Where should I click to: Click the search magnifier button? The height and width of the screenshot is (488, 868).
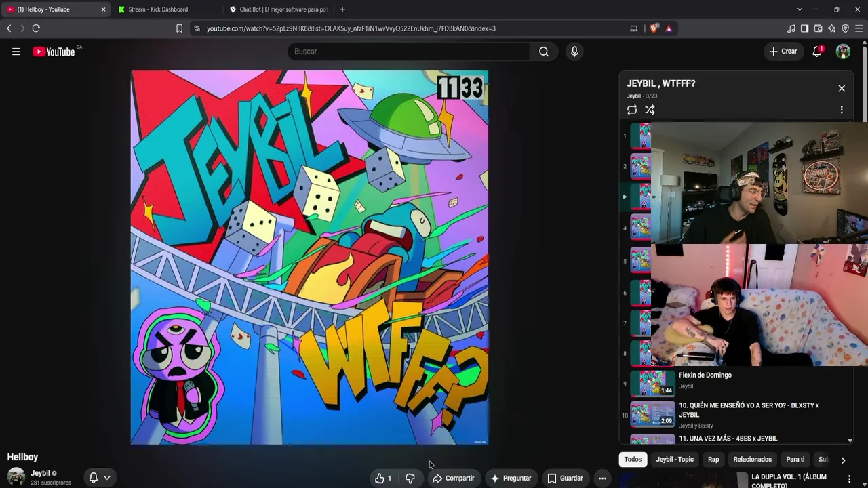pyautogui.click(x=544, y=52)
